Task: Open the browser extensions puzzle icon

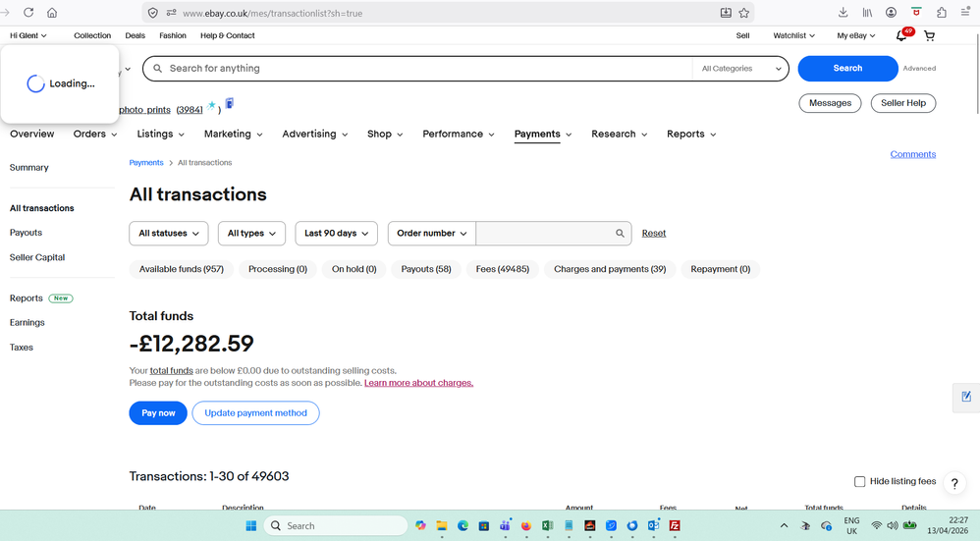Action: pyautogui.click(x=942, y=13)
